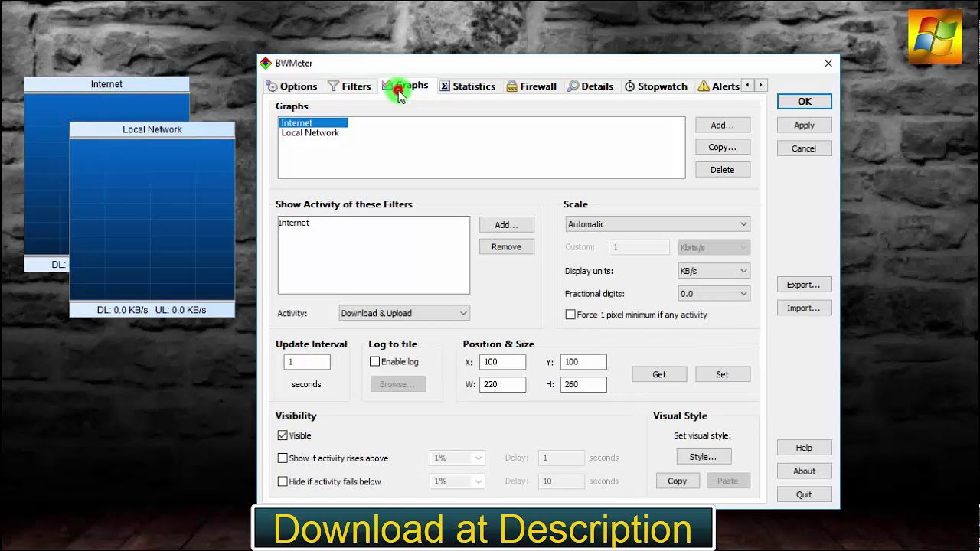Click the Help button
980x551 pixels.
[x=804, y=448]
